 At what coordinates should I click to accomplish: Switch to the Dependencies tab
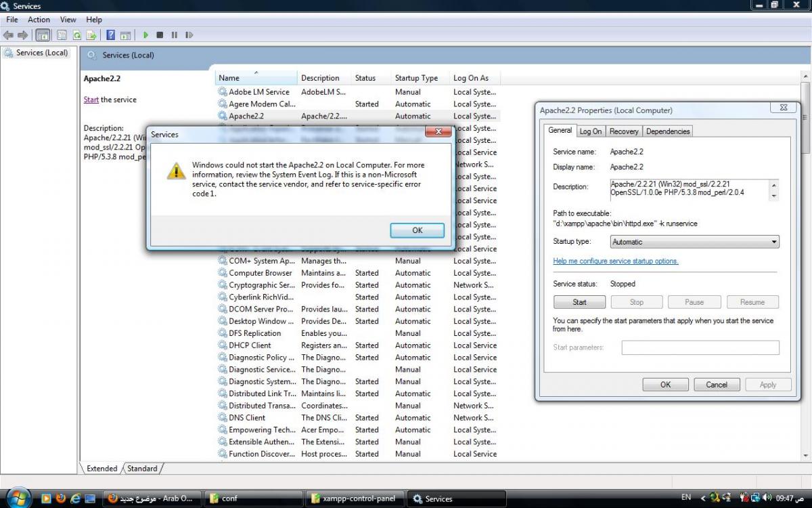[667, 131]
